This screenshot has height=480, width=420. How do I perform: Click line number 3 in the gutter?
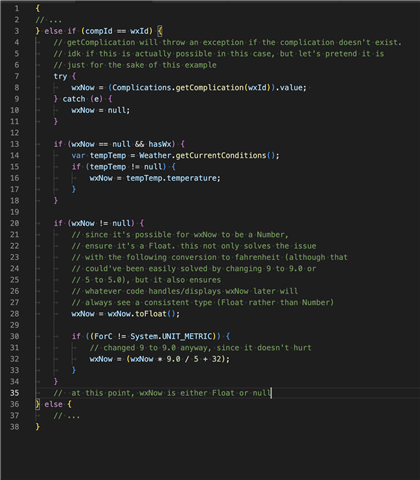coord(17,31)
